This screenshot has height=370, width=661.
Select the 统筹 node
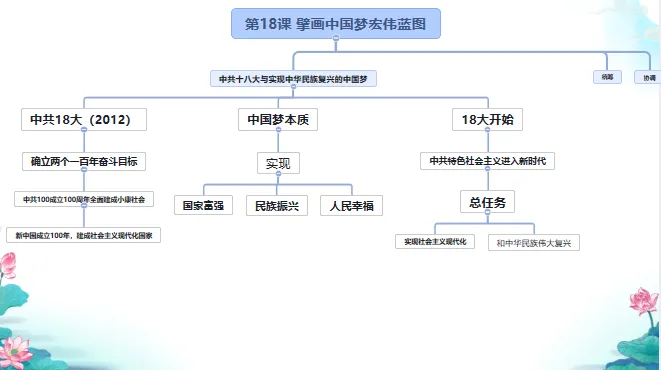[x=607, y=77]
